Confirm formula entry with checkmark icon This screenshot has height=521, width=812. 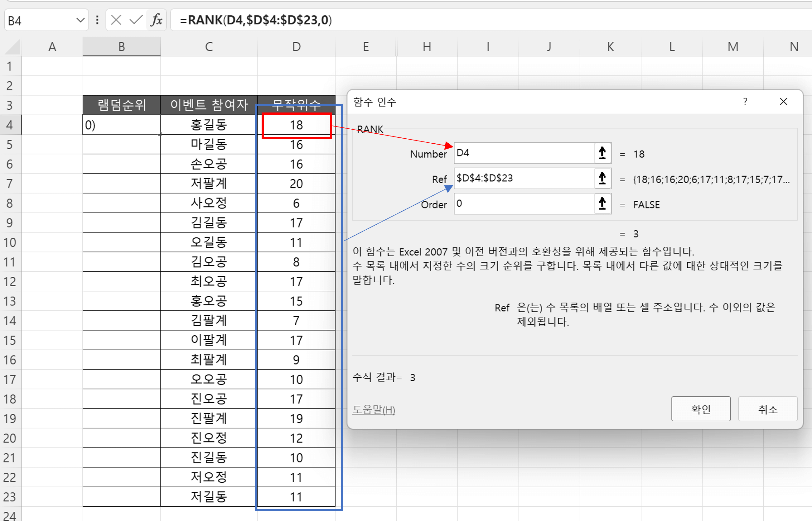(x=136, y=20)
